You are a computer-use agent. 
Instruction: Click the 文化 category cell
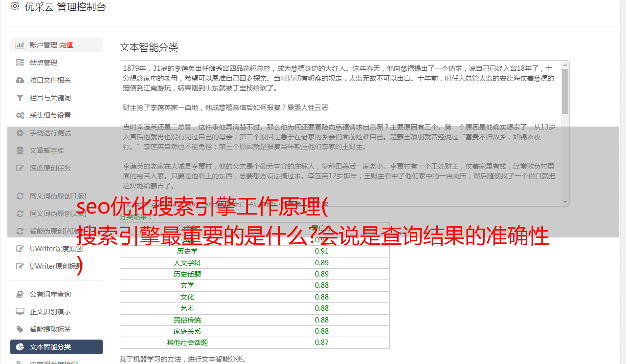[187, 297]
